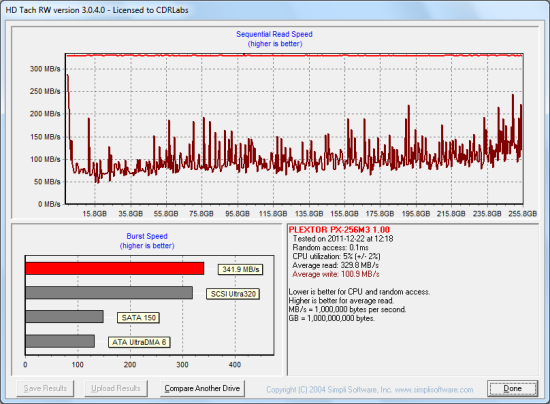Click the Average write 100.9 MB/s text
The width and height of the screenshot is (550, 404).
coord(336,274)
